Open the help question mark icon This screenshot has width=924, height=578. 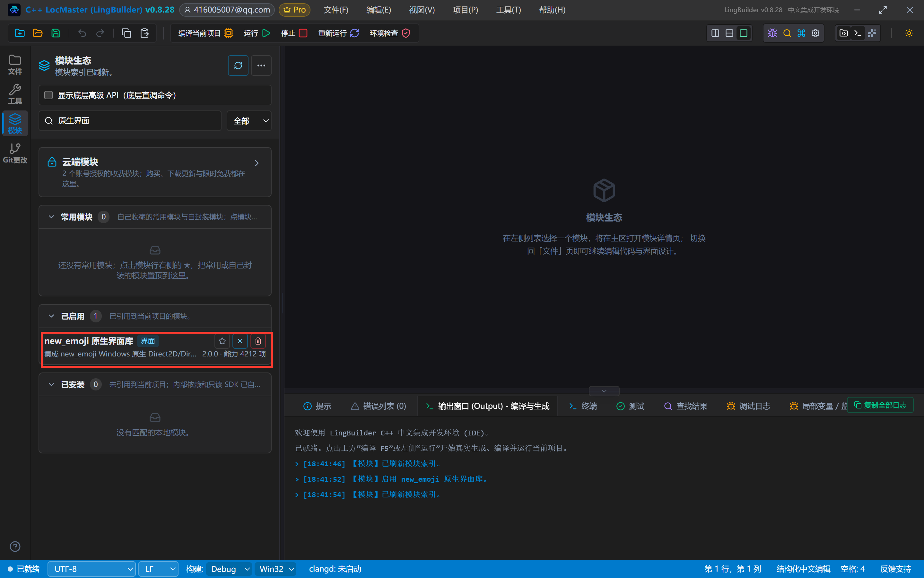point(15,546)
